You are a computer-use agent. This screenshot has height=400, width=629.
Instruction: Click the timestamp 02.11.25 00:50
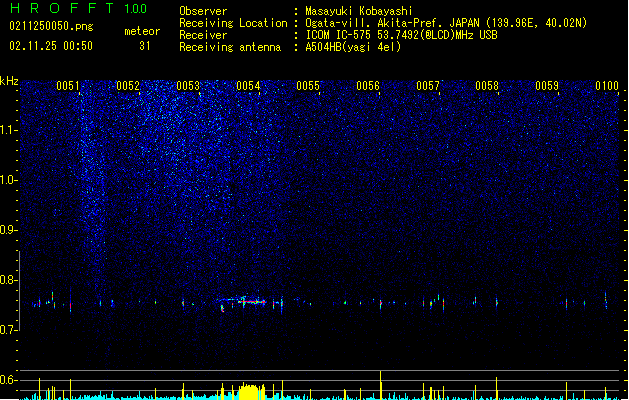[x=51, y=46]
